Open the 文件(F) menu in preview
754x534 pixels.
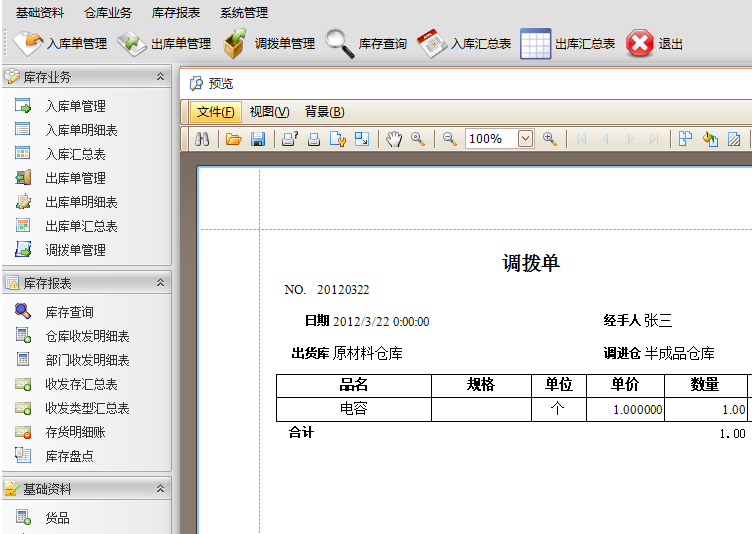click(216, 112)
